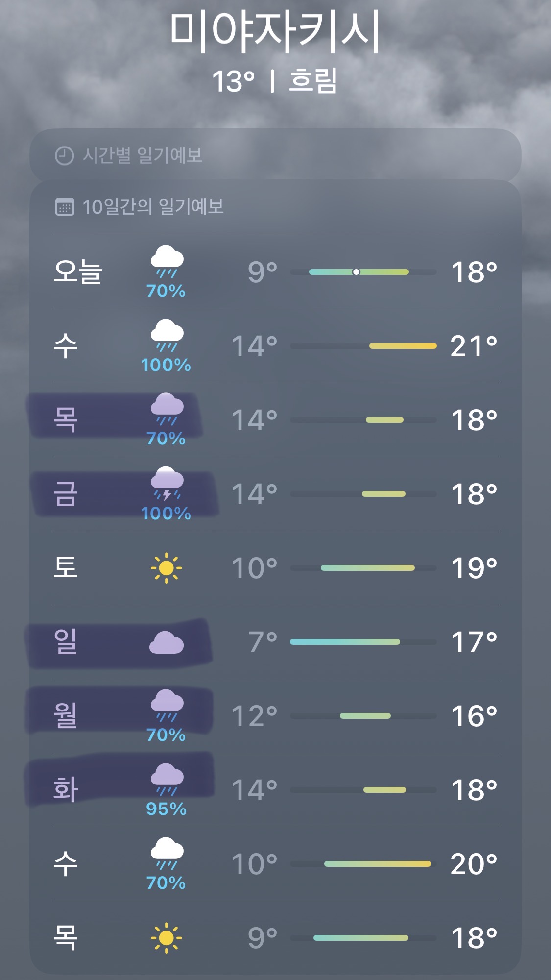Select the cloud icon in the 일 row
Viewport: 551px width, 980px height.
(x=167, y=642)
